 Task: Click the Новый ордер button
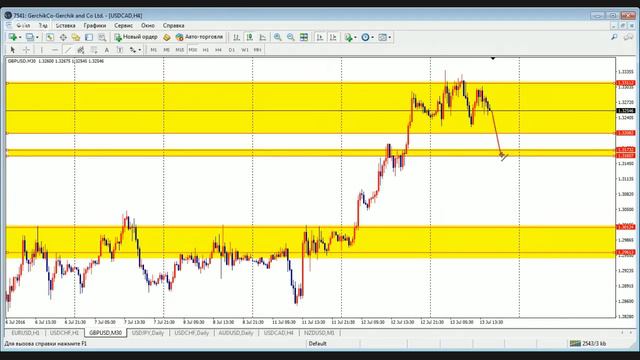coord(136,37)
